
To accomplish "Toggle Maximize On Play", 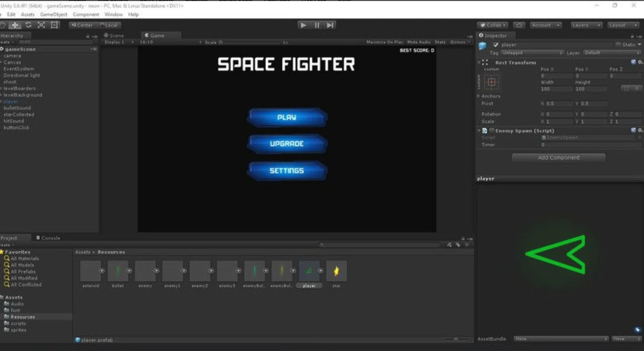I will [x=385, y=42].
